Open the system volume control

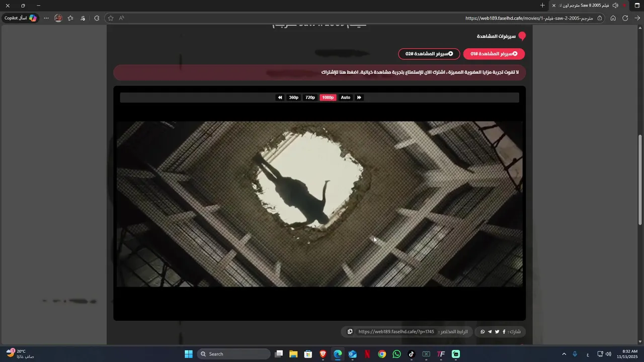tap(609, 354)
